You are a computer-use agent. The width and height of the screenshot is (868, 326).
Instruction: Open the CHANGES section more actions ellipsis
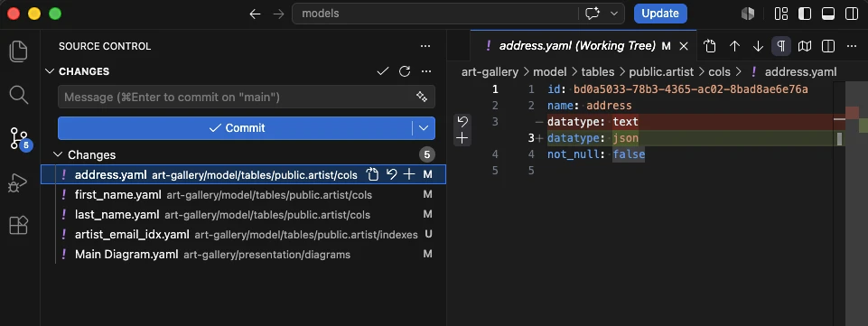pyautogui.click(x=426, y=71)
